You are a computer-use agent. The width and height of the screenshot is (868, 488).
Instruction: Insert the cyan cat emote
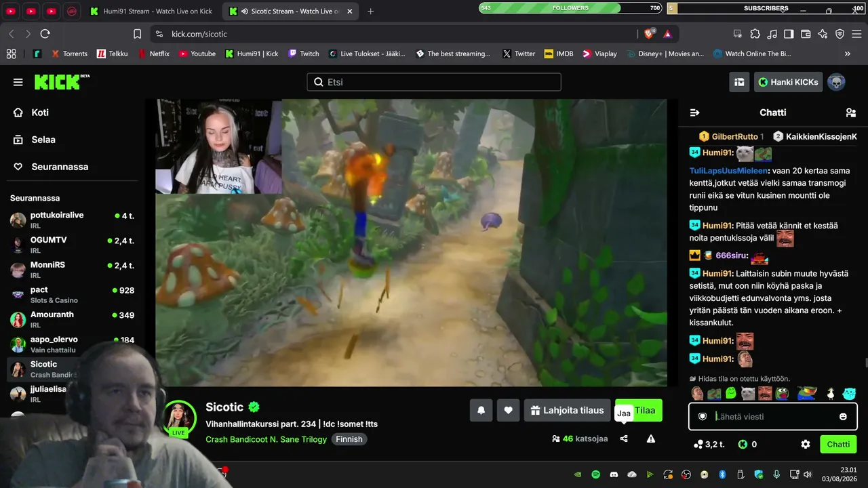pyautogui.click(x=849, y=393)
